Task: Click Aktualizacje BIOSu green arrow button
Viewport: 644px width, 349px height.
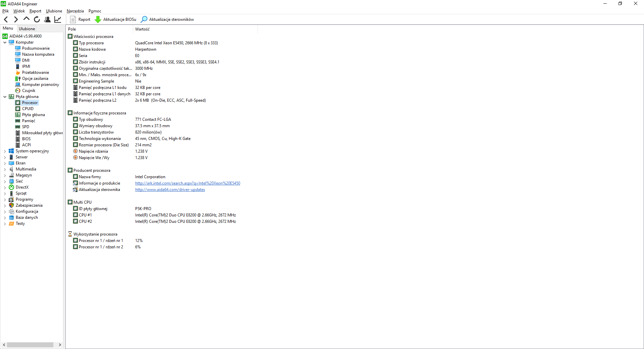Action: (115, 19)
